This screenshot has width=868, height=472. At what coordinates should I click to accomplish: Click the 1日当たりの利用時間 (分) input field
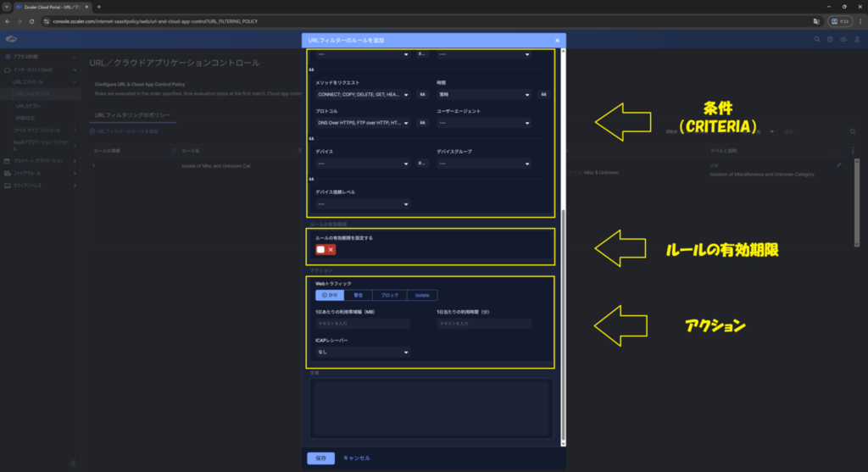(x=484, y=324)
